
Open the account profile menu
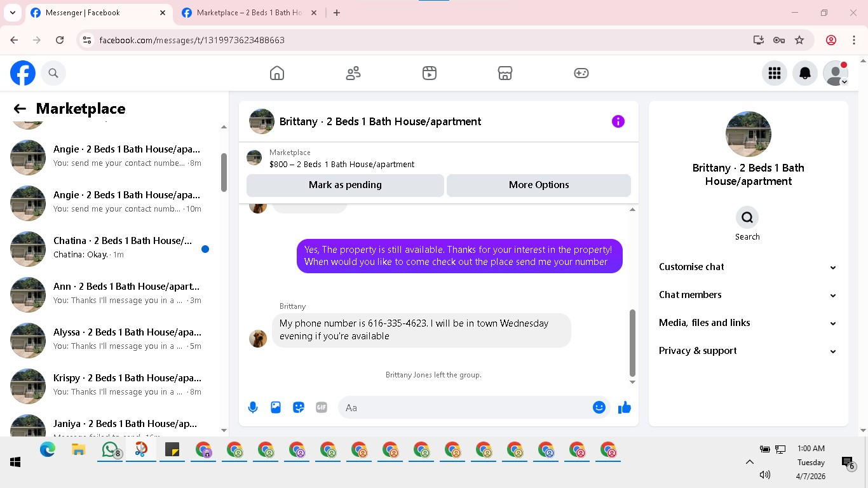click(x=836, y=73)
